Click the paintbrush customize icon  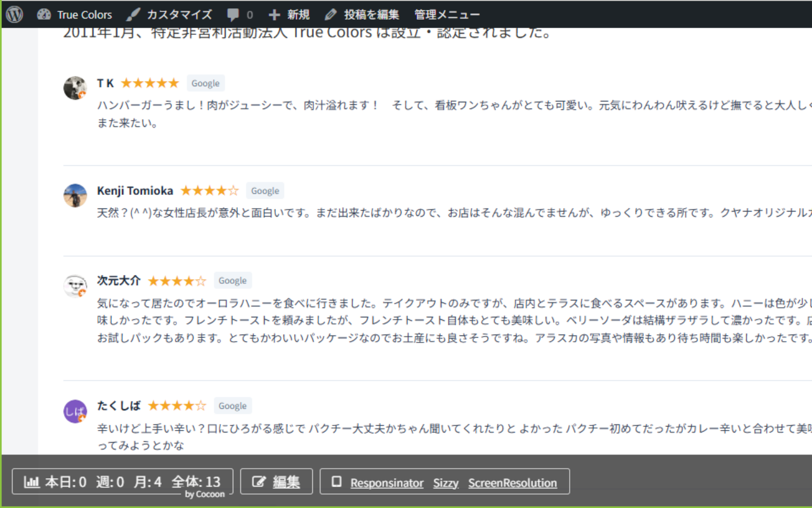(x=133, y=14)
